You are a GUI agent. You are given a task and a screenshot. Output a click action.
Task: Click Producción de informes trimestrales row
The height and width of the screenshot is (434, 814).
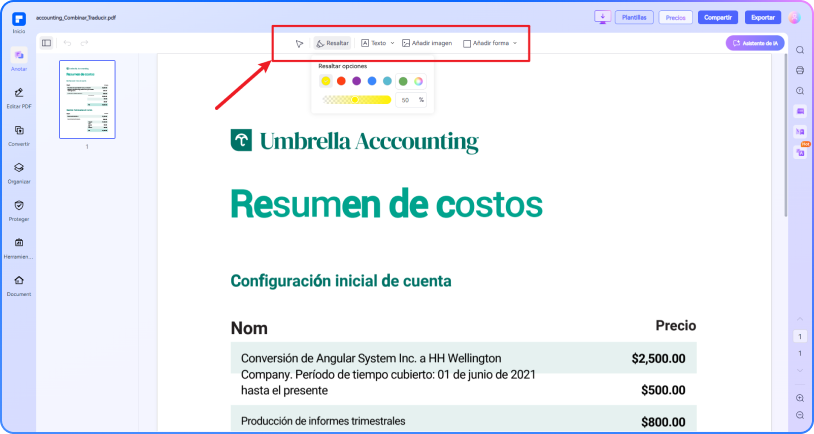(x=463, y=418)
